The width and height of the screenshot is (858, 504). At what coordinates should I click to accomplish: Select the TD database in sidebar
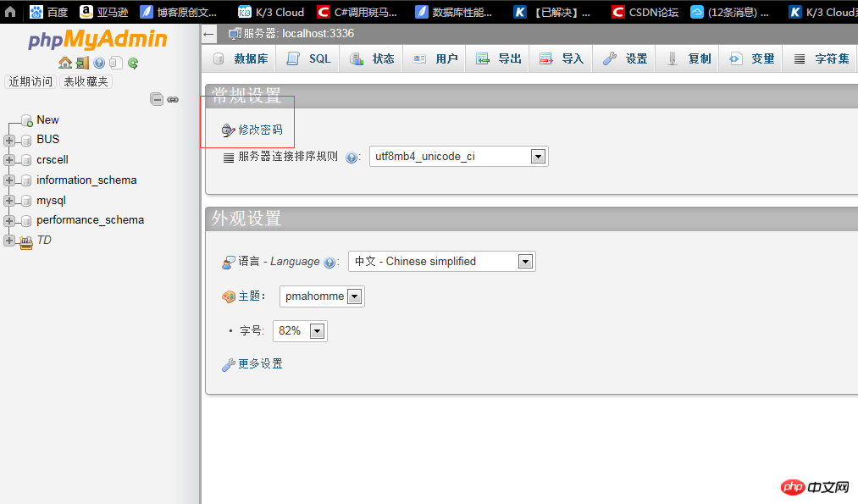[43, 240]
